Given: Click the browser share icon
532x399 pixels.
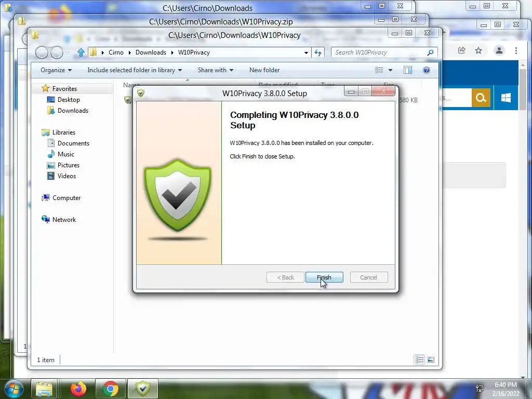Looking at the screenshot, I should (x=461, y=50).
